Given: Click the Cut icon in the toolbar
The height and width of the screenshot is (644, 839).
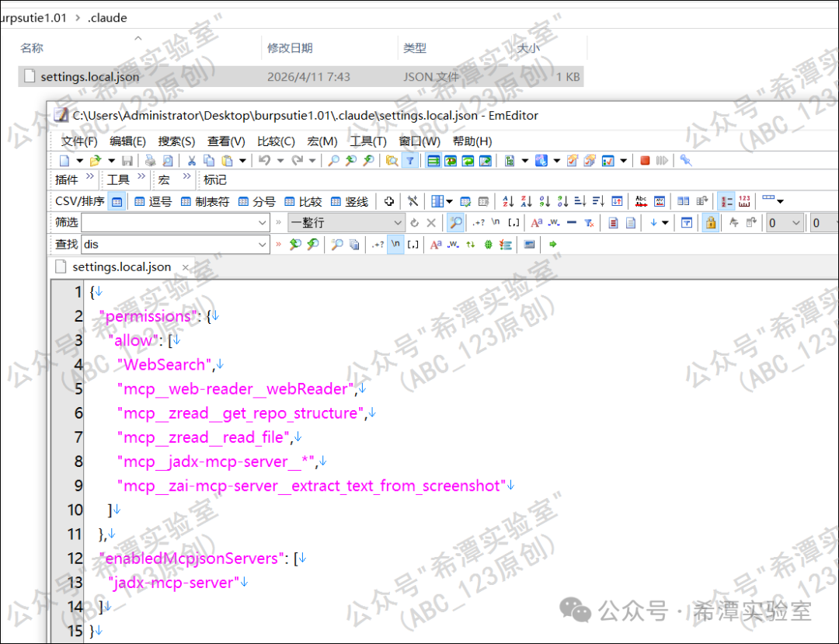Looking at the screenshot, I should [x=193, y=160].
